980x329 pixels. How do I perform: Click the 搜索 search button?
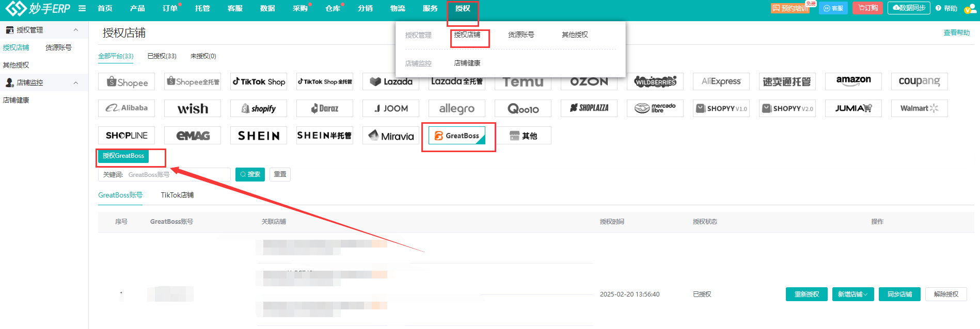coord(250,174)
